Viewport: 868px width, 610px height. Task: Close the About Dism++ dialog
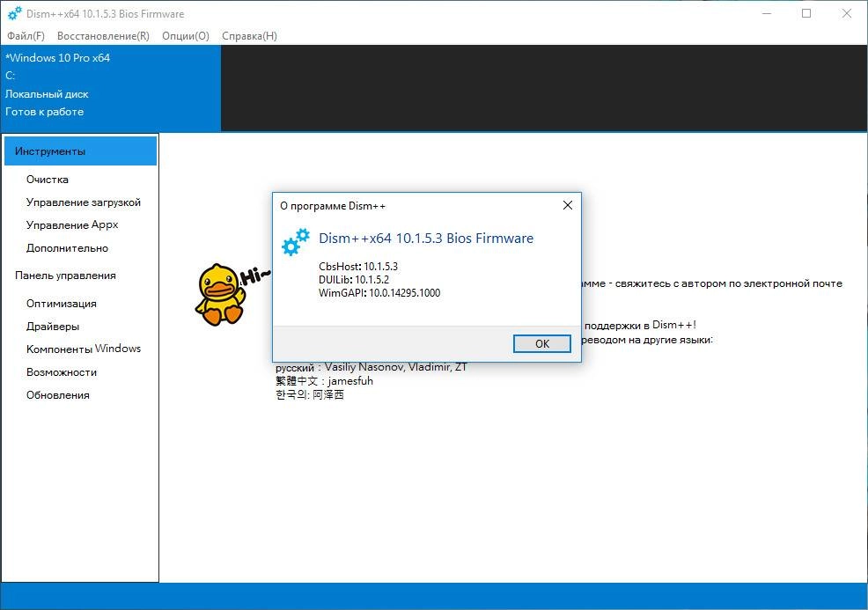point(568,205)
